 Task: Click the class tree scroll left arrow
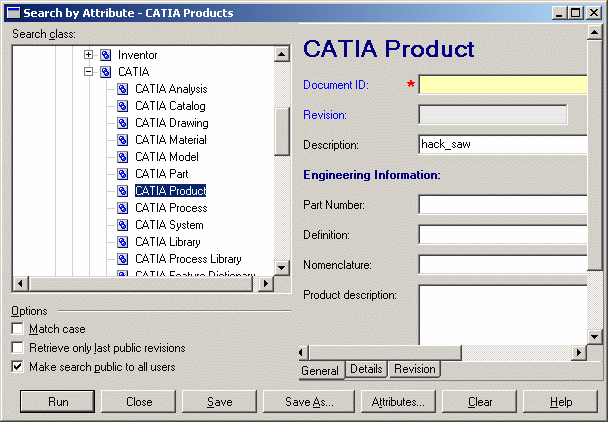[x=20, y=284]
